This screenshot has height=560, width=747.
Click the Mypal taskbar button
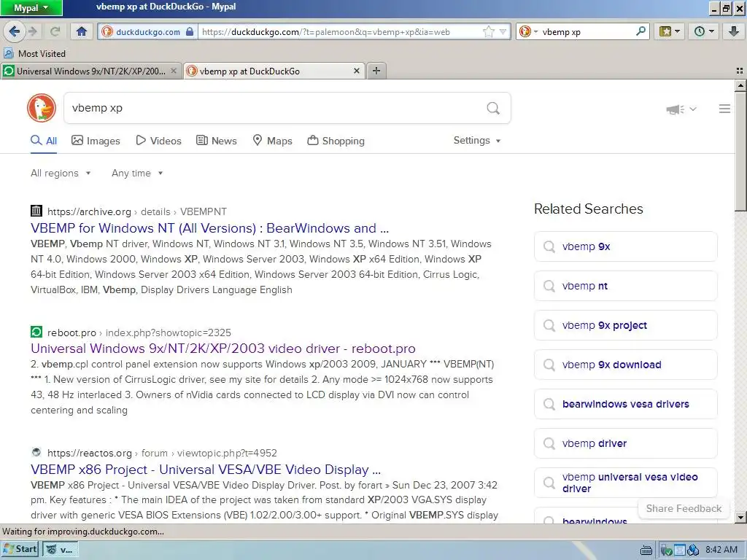coord(60,550)
